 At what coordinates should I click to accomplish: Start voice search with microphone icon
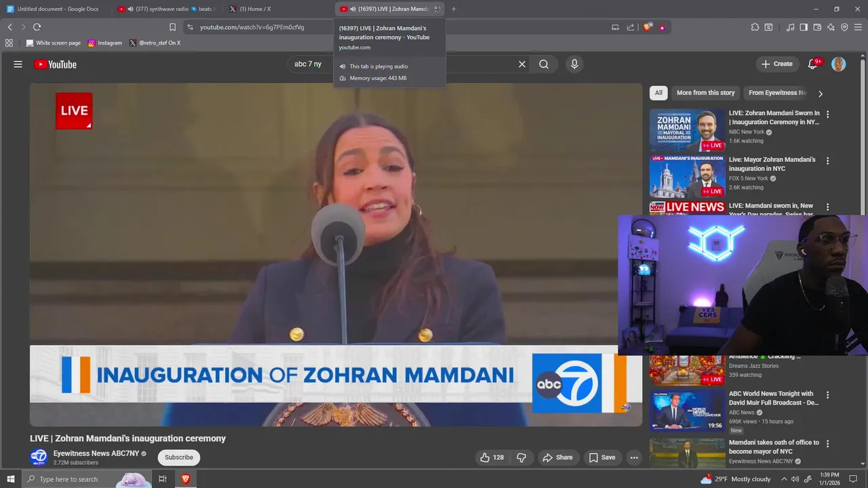coord(574,64)
